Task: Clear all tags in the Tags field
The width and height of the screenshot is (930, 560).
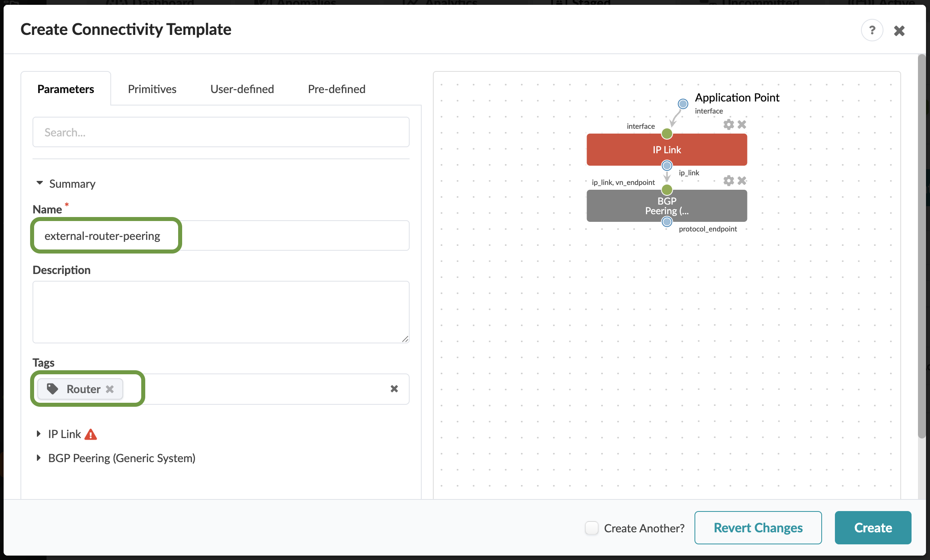Action: (394, 389)
